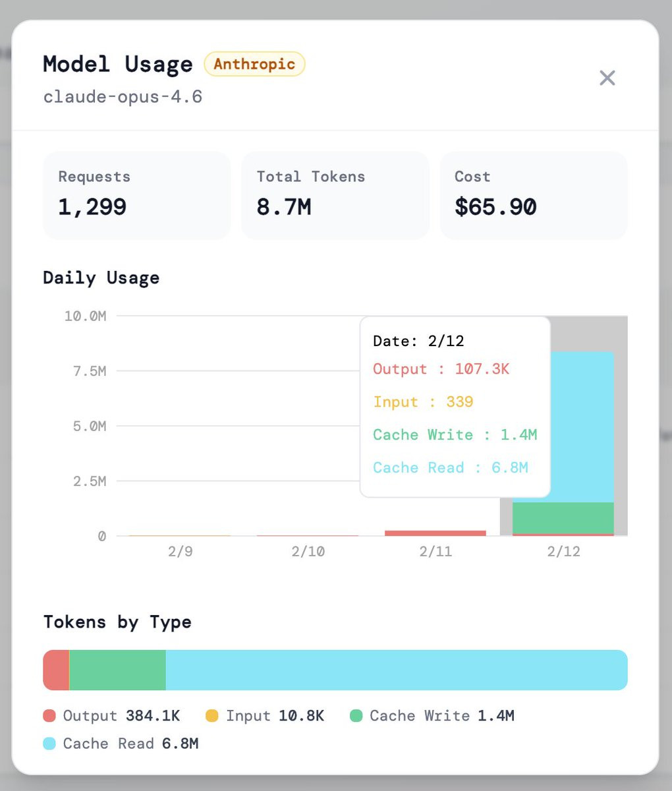Click the yellow Input legend dot

pos(211,716)
